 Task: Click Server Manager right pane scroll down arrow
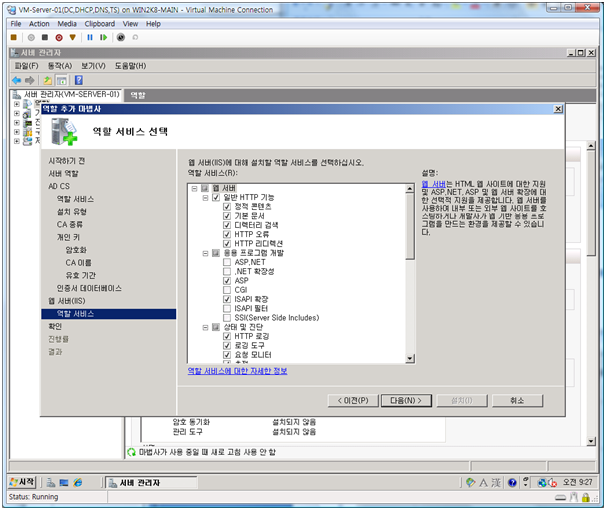click(x=591, y=441)
